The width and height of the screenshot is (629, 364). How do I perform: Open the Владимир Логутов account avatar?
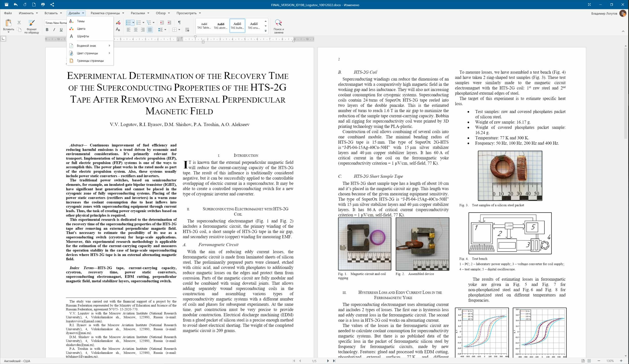click(623, 13)
